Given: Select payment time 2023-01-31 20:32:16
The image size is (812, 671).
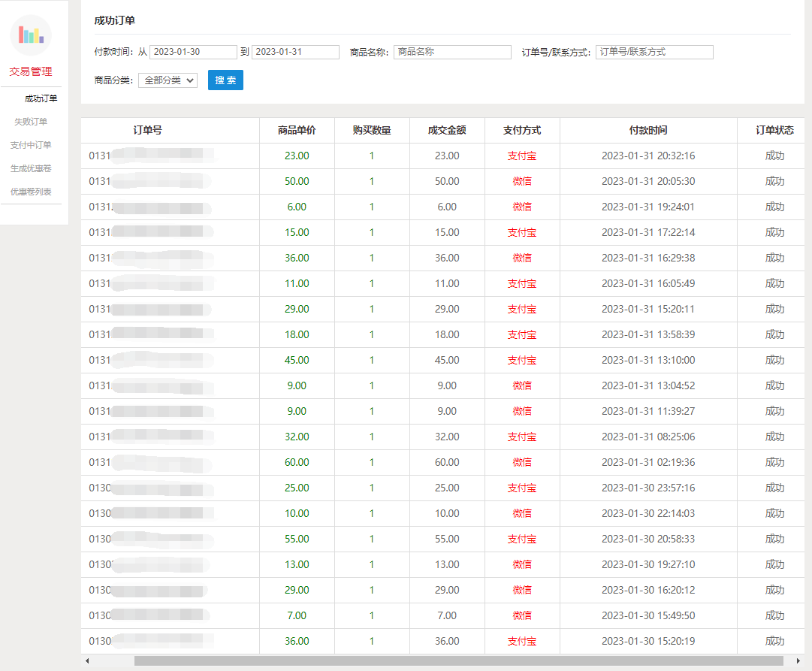Looking at the screenshot, I should point(648,156).
